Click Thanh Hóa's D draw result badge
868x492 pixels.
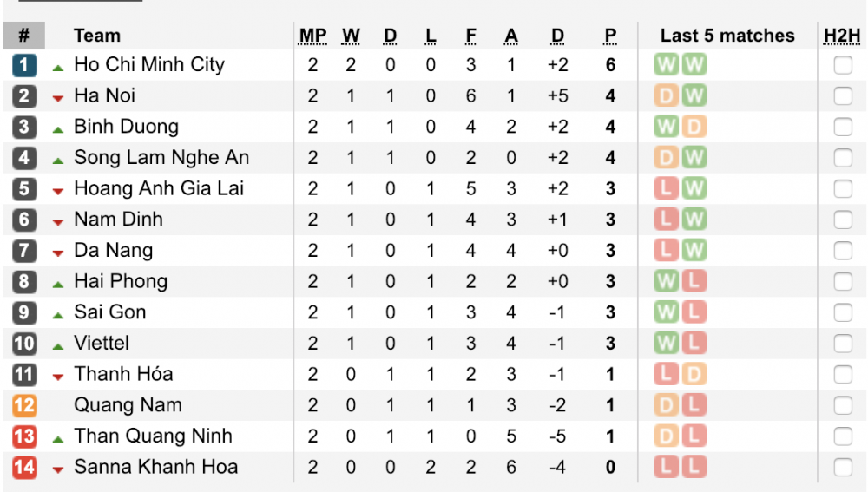(694, 374)
